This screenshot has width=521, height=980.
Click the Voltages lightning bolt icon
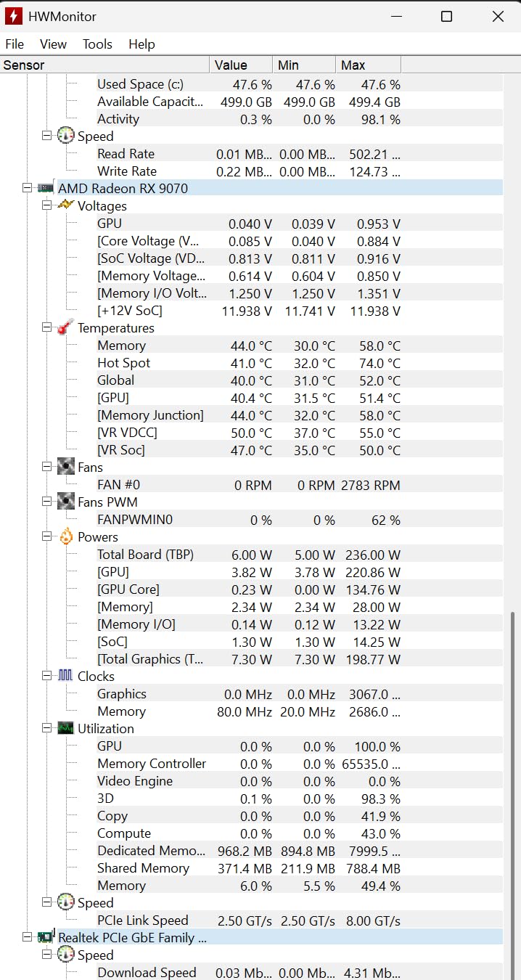(x=65, y=205)
